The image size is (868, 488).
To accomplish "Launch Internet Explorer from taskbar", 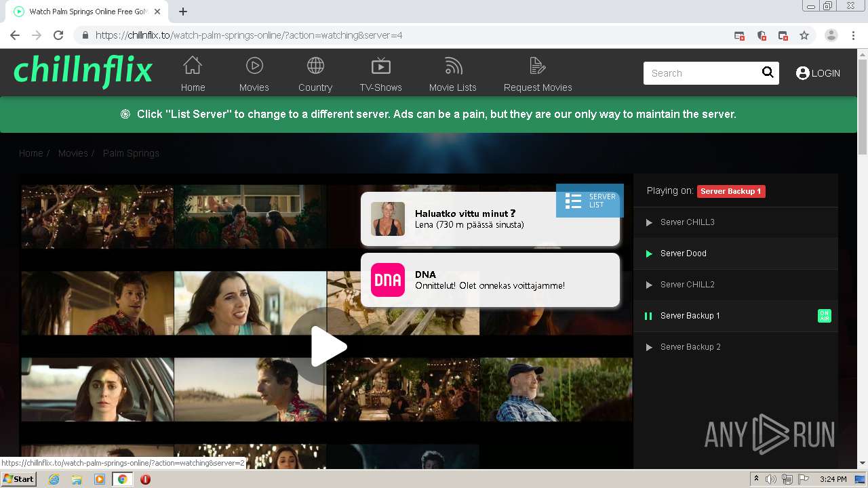I will coord(54,479).
